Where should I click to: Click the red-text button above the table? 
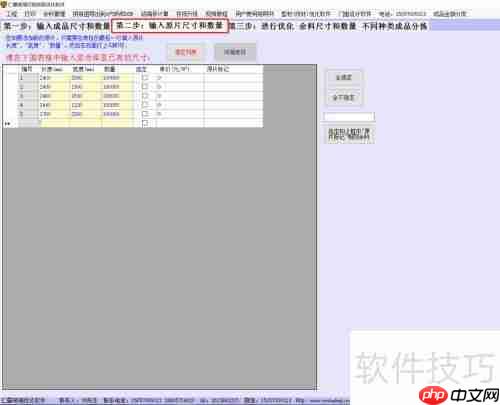coord(186,52)
